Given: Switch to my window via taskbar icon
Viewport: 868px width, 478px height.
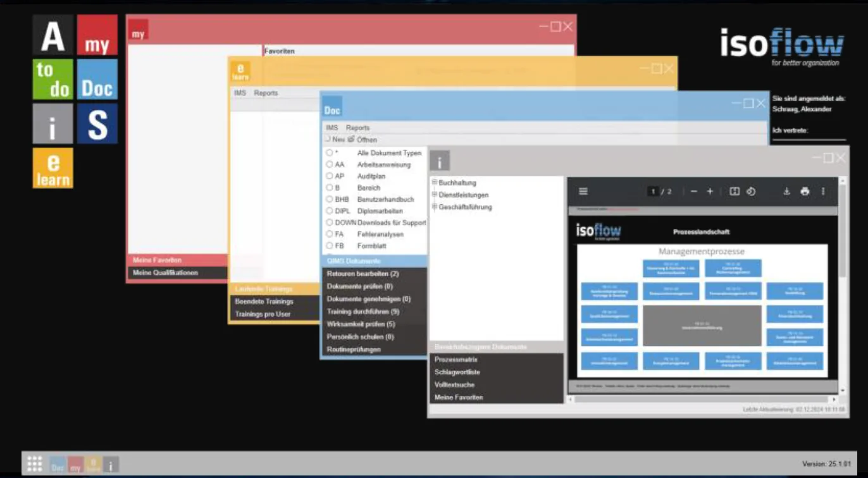Looking at the screenshot, I should pos(75,465).
